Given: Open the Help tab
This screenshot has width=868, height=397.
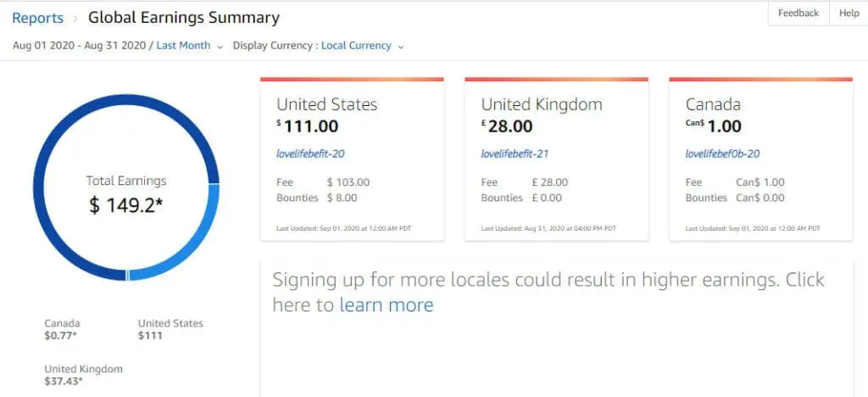Looking at the screenshot, I should tap(849, 14).
